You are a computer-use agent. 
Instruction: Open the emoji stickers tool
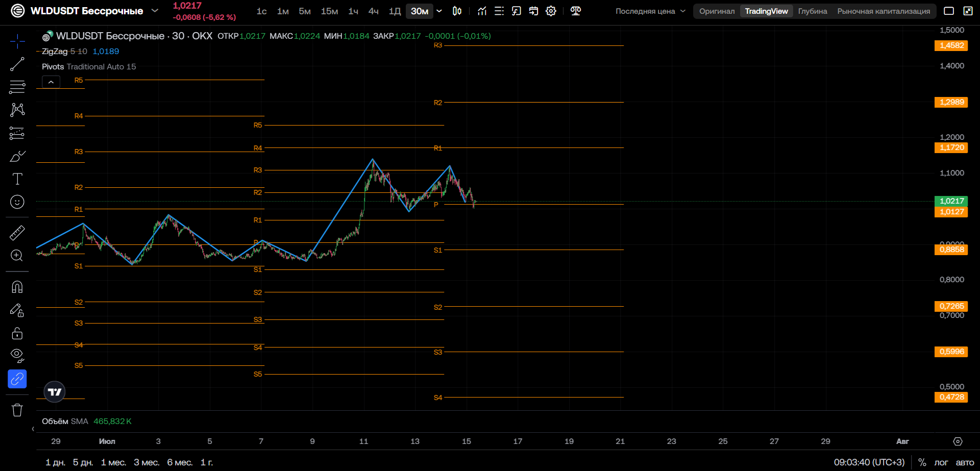pos(17,202)
